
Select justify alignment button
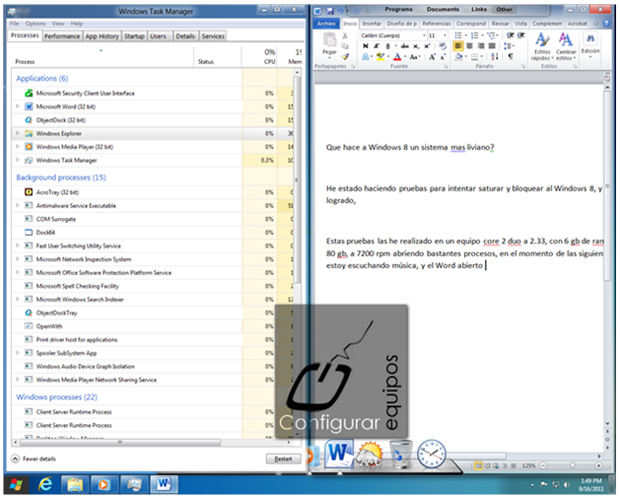coord(492,46)
